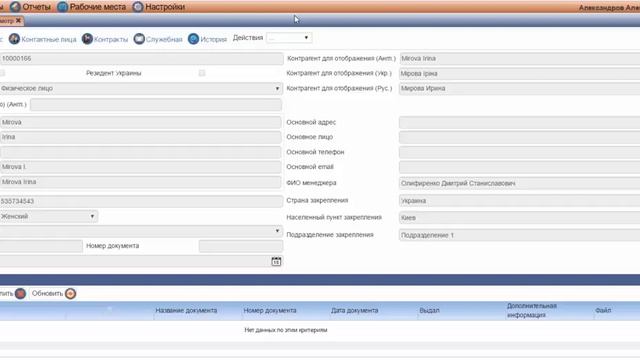The height and width of the screenshot is (360, 640).
Task: Expand the Действия dropdown
Action: pyautogui.click(x=289, y=38)
